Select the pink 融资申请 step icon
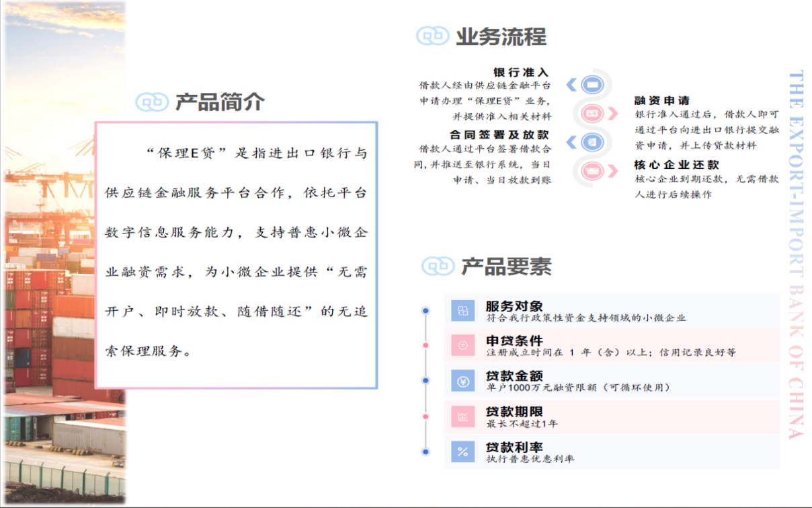Screen dimensions: 812x508 (592, 114)
